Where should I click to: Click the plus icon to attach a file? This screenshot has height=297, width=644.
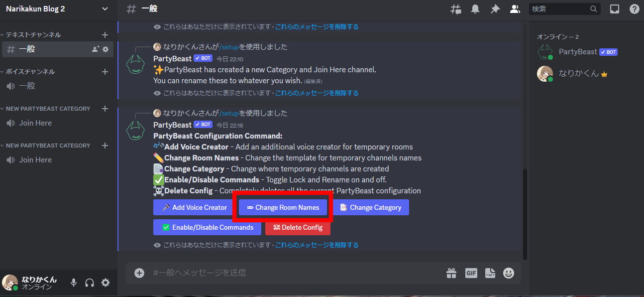139,273
